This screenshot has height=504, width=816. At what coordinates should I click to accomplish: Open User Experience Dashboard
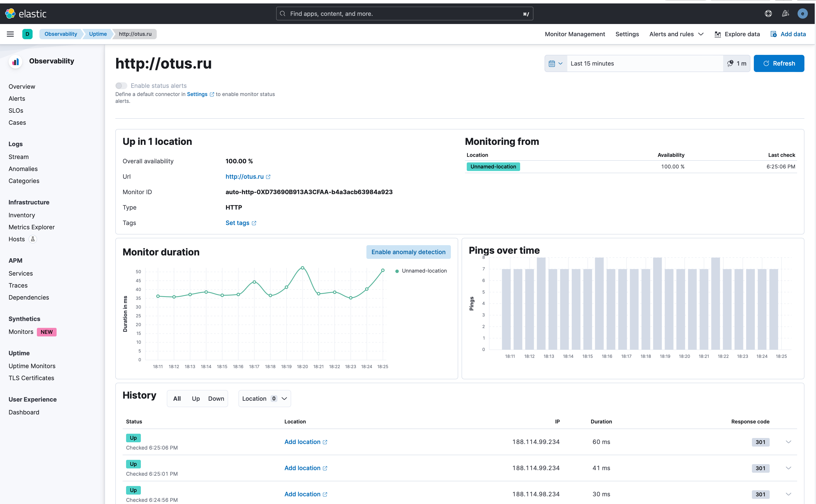(x=24, y=412)
